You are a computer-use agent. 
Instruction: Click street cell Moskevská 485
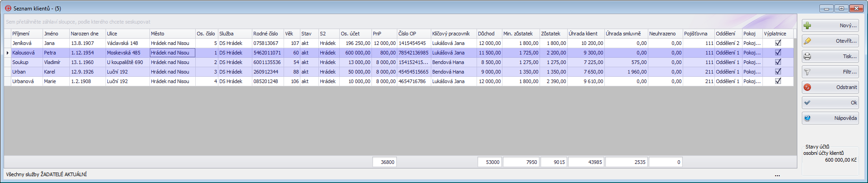tap(127, 53)
